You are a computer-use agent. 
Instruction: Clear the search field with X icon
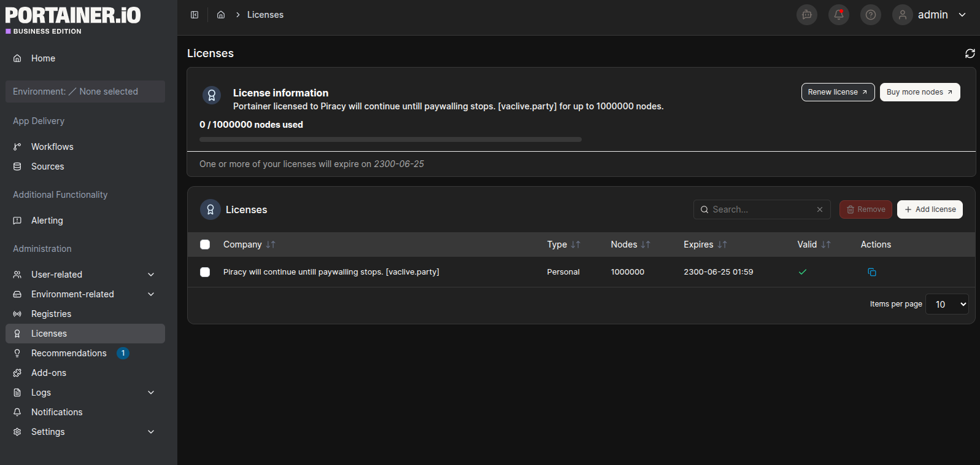point(820,209)
